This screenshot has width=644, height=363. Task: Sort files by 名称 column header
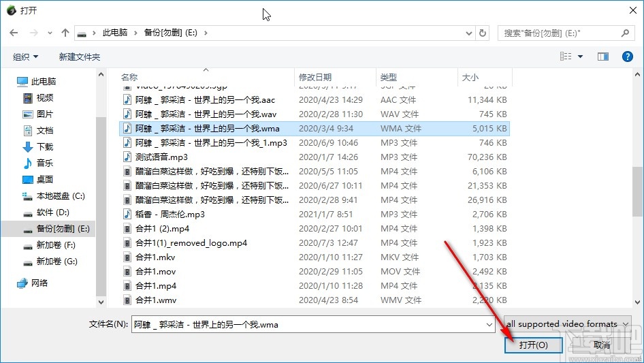point(129,77)
